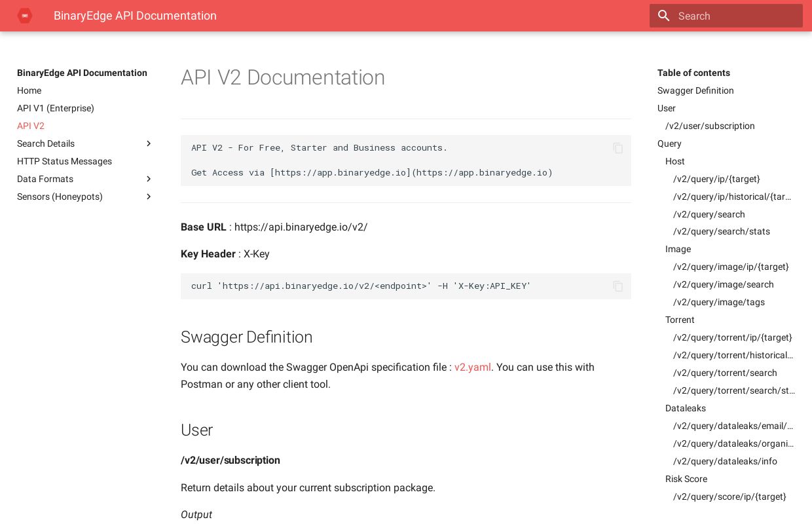Go to /v2/query/torrent/ip/{target} entry

click(x=733, y=337)
